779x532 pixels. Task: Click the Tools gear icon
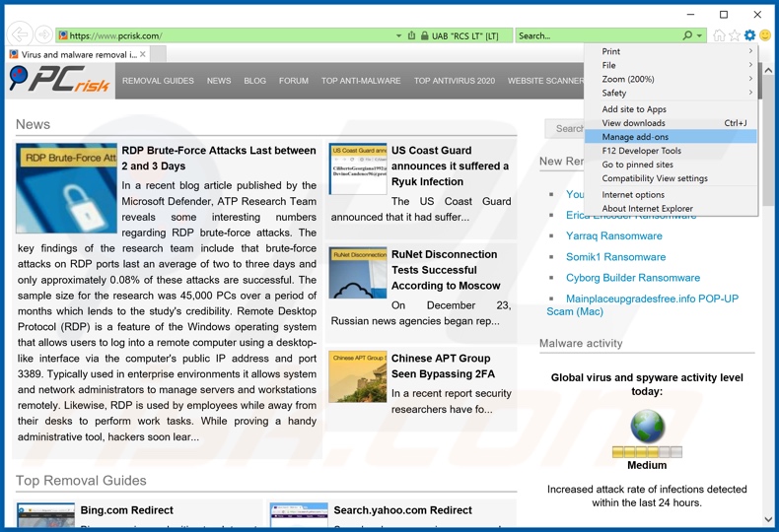click(x=749, y=34)
